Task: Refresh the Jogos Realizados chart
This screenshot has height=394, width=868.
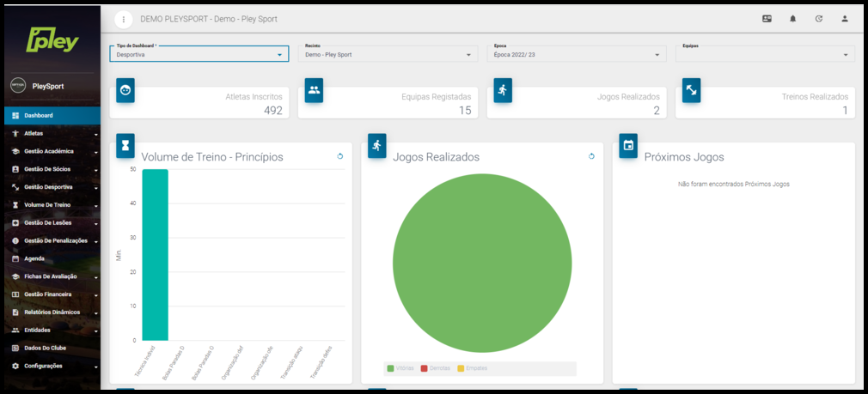Action: coord(591,156)
